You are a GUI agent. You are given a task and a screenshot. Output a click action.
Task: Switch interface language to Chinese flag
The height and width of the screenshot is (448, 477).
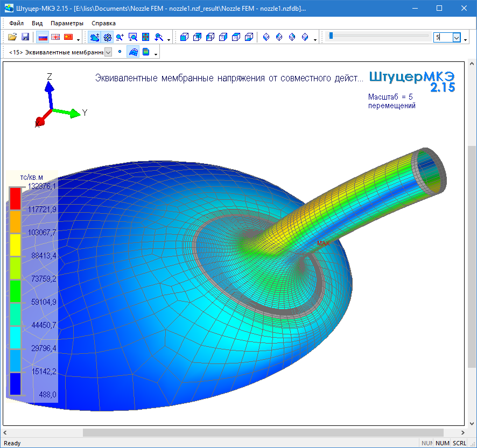point(68,37)
